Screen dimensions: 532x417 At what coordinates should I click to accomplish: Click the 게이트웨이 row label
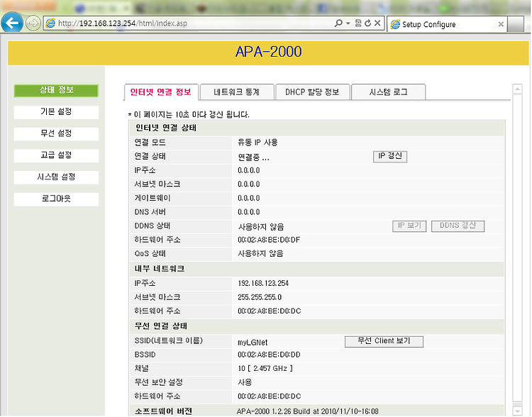click(153, 198)
